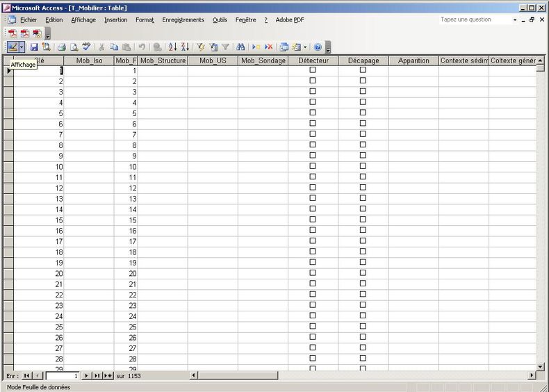
Task: Click the Design view (Affichage) toolbar icon
Action: (13, 47)
